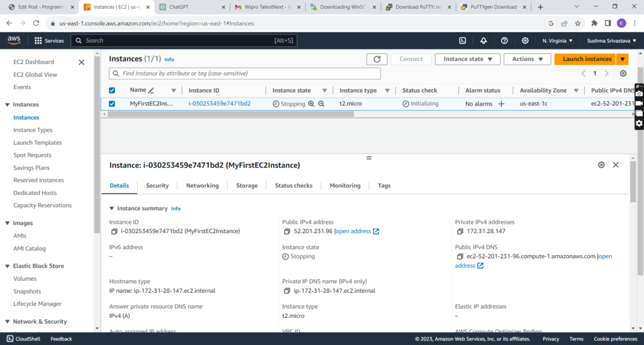Refresh the instances list
Viewport: 644px width, 345px height.
point(376,59)
